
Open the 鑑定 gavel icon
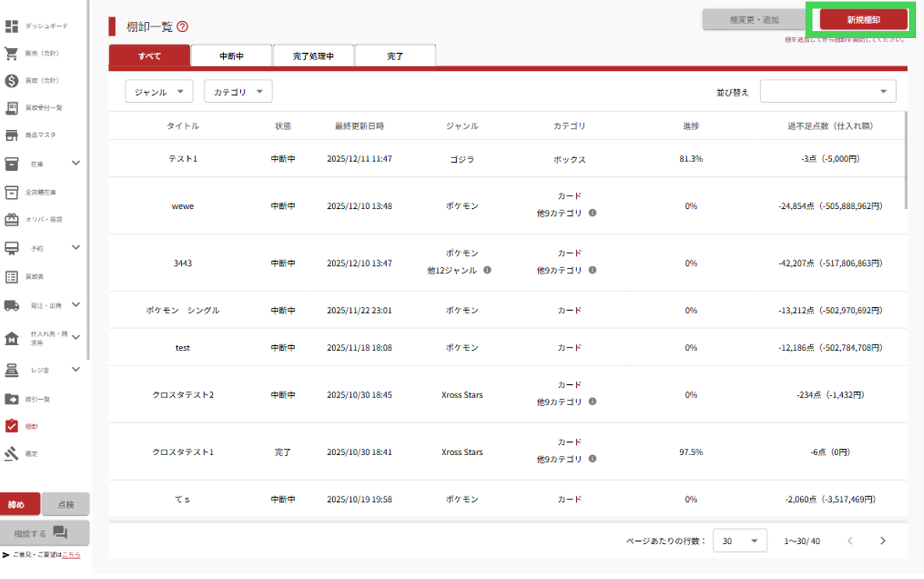pos(12,454)
